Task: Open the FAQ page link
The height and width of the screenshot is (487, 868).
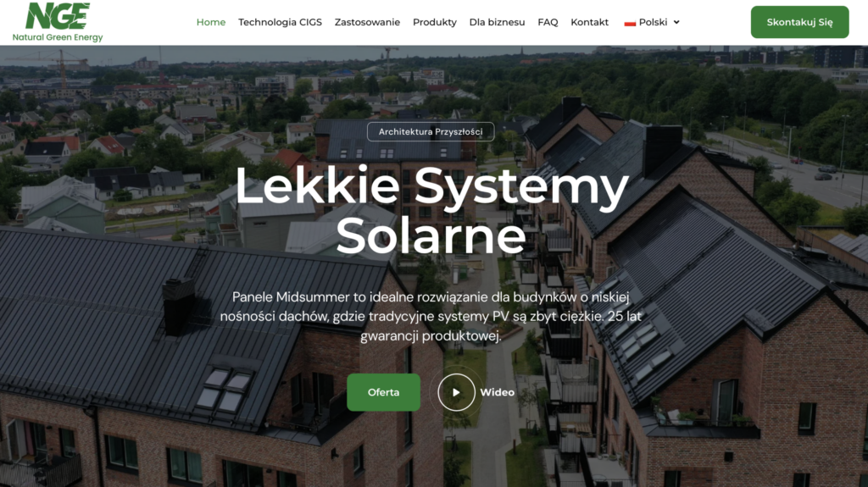Action: [x=548, y=22]
